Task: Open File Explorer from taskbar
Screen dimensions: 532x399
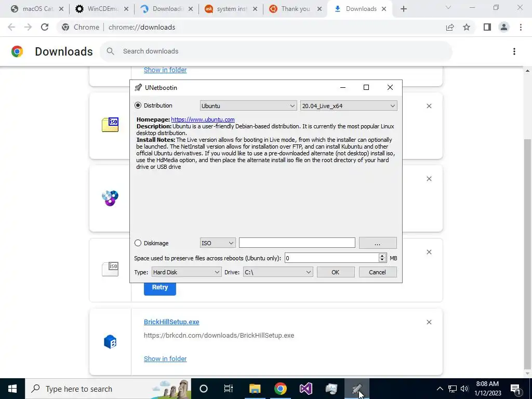Action: pos(255,389)
